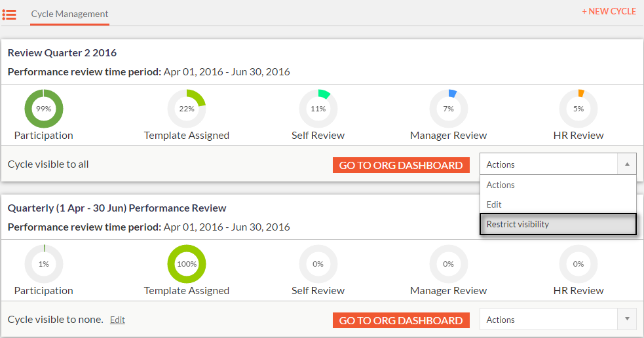Click Go To Org Dashboard for Review Quarter 2 2016

coord(401,165)
